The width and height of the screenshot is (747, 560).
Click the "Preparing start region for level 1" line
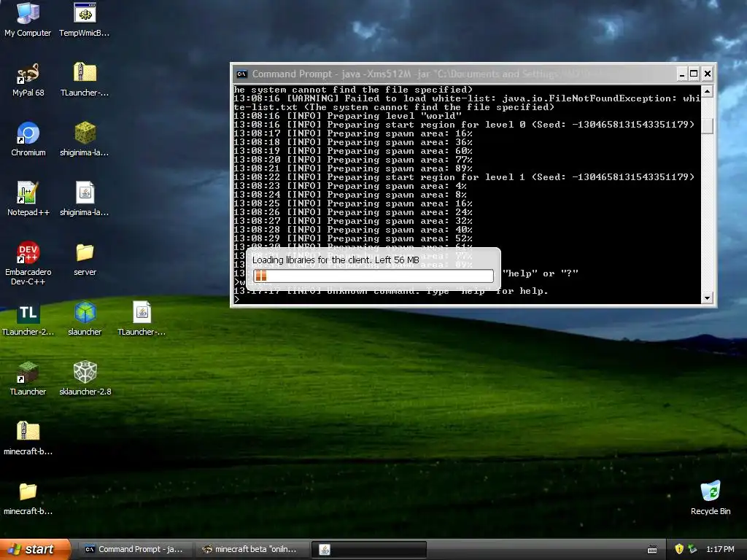[x=464, y=177]
